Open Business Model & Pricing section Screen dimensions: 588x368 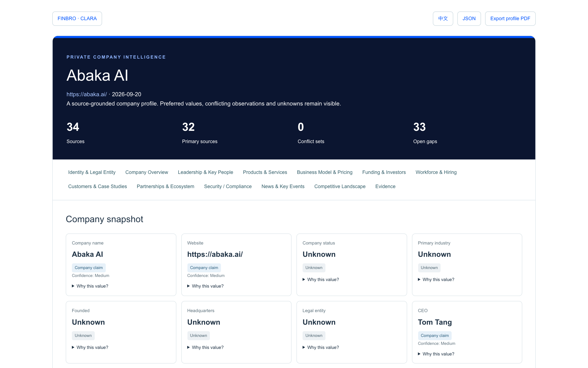point(324,172)
